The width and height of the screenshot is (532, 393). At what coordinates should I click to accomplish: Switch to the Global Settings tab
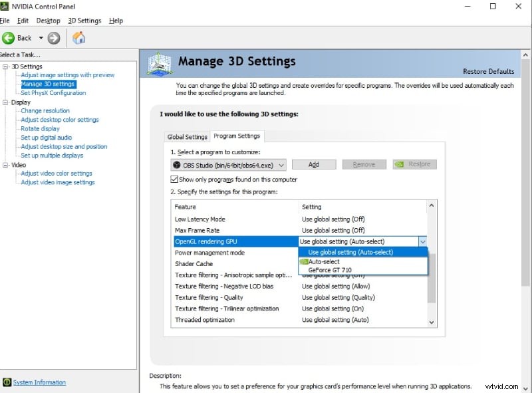coord(187,137)
